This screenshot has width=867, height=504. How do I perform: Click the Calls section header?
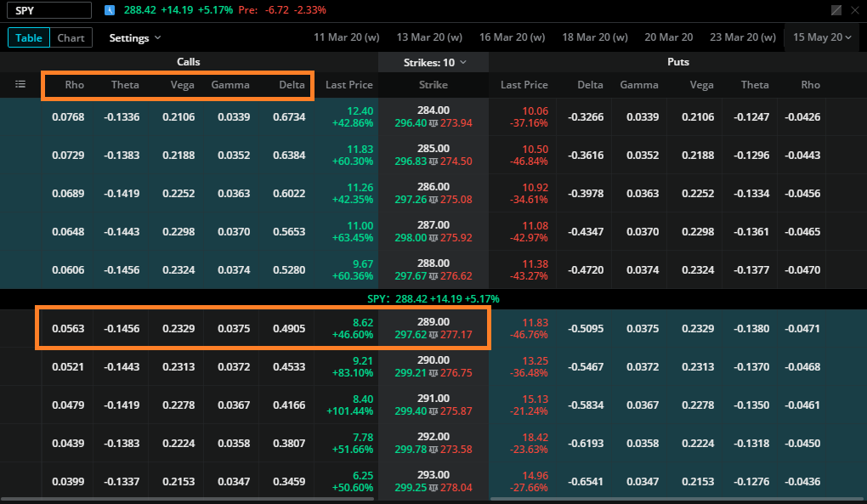[189, 62]
